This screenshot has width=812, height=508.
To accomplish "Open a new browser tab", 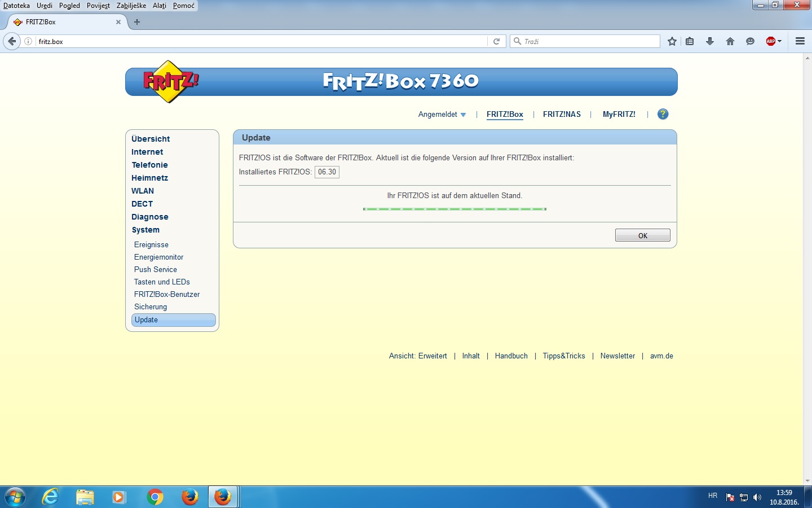I will point(137,22).
